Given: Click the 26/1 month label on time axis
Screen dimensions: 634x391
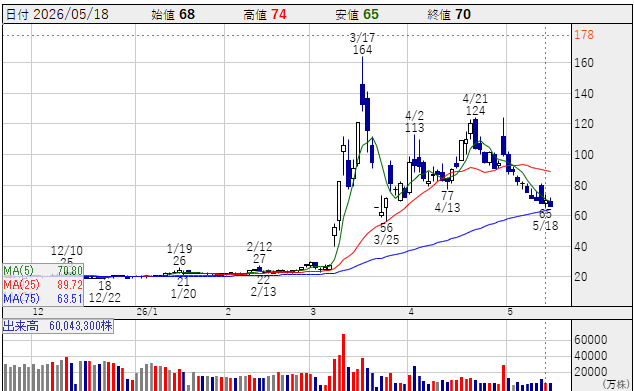Looking at the screenshot, I should pos(147,312).
